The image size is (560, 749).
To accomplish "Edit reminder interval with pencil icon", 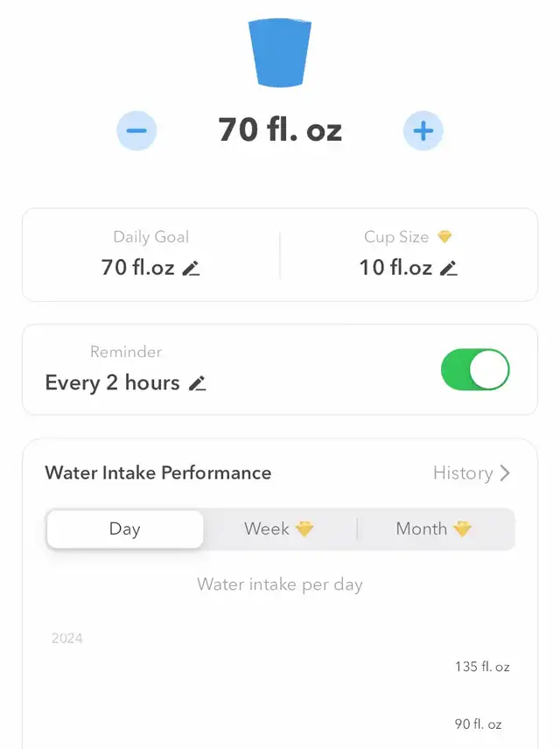I will point(198,383).
